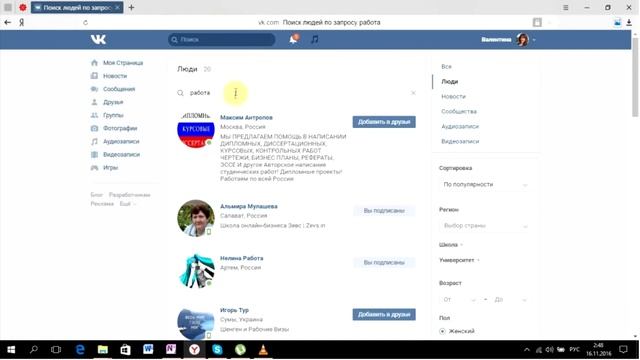Click the Моя Страница home icon
Viewport: 640px width, 360px height.
click(x=94, y=63)
